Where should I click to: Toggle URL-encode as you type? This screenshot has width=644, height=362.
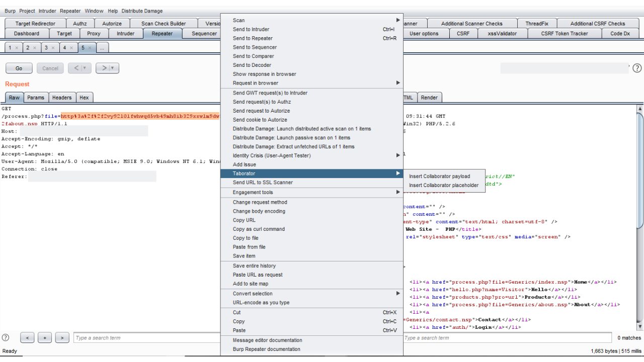pos(312,303)
